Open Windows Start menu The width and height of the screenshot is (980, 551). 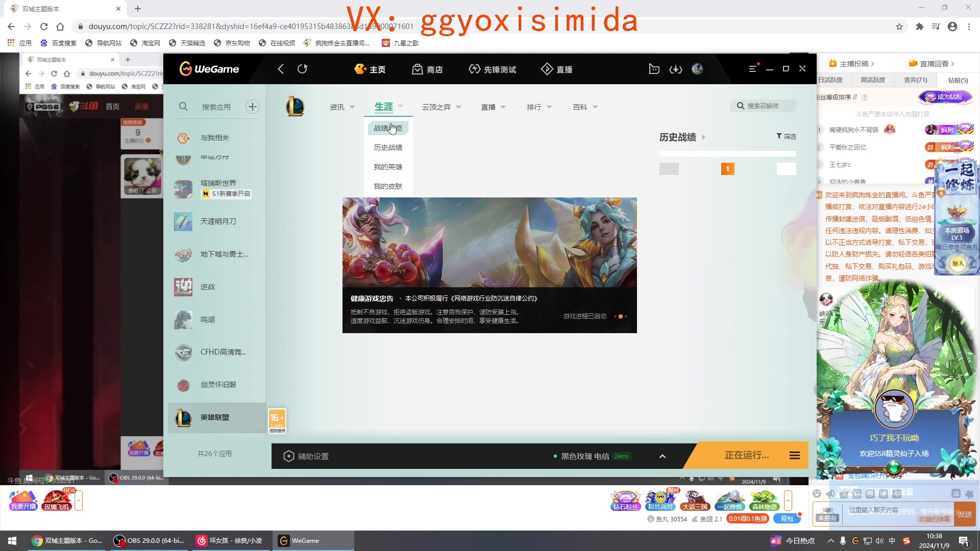point(12,541)
